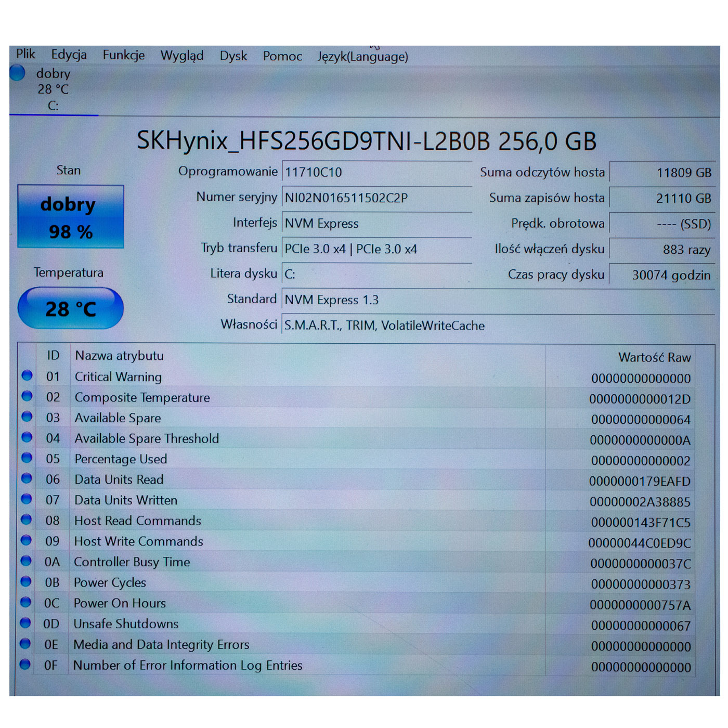Click the Prędk. obrotowa value ---- (SSD)
The width and height of the screenshot is (728, 728).
(x=662, y=224)
